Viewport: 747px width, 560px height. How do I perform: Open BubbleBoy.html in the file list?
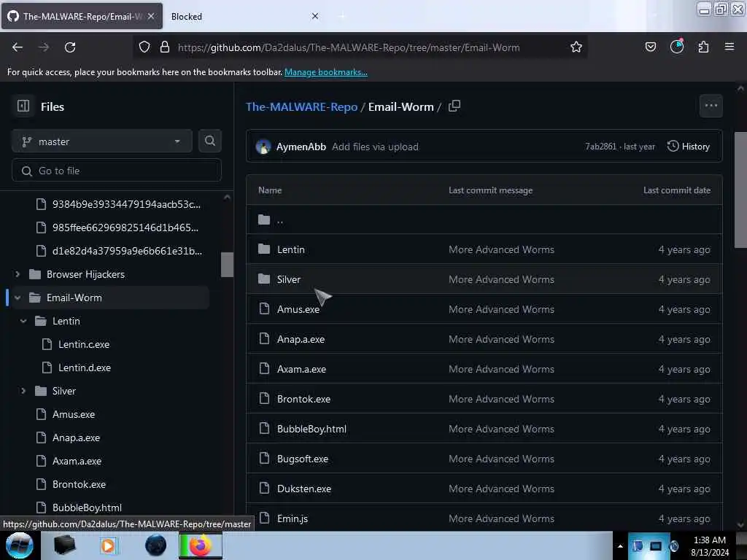[311, 429]
